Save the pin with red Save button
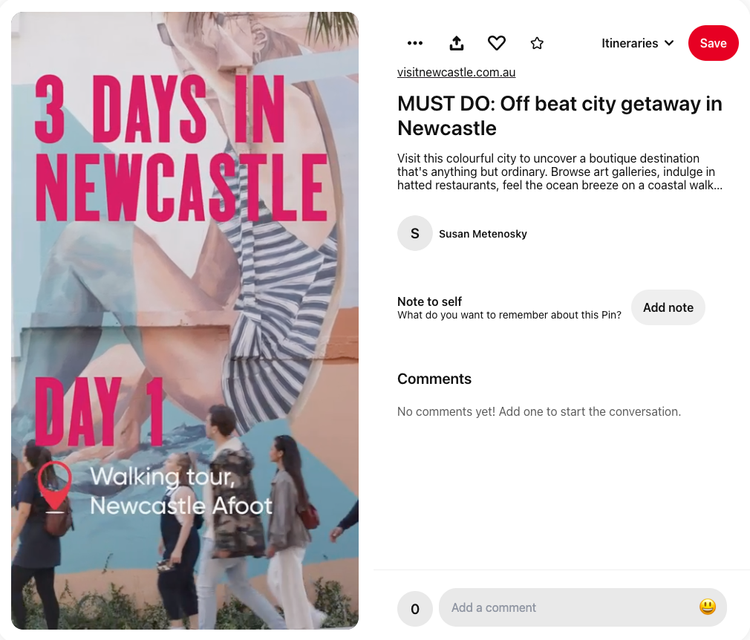Viewport: 750px width, 640px height. [x=713, y=43]
